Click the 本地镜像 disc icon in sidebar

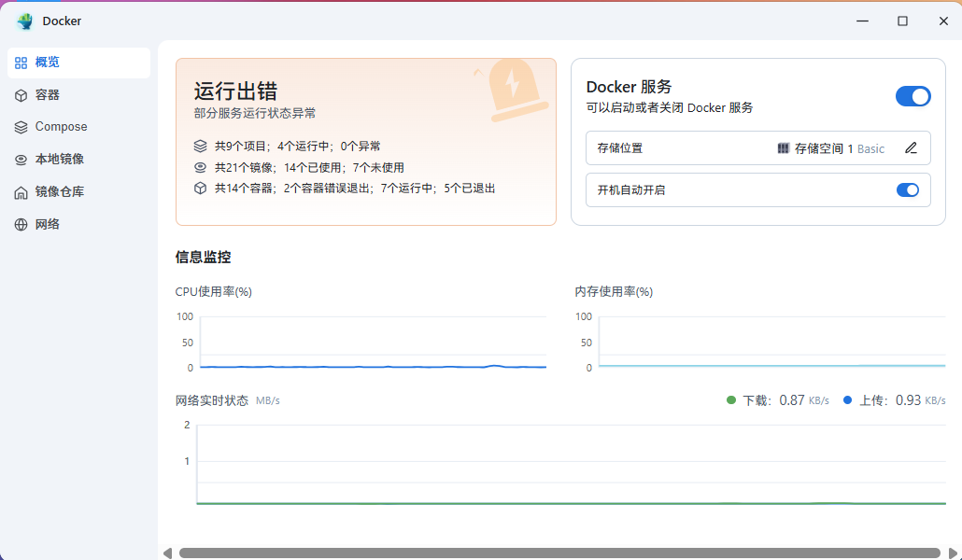pyautogui.click(x=21, y=161)
